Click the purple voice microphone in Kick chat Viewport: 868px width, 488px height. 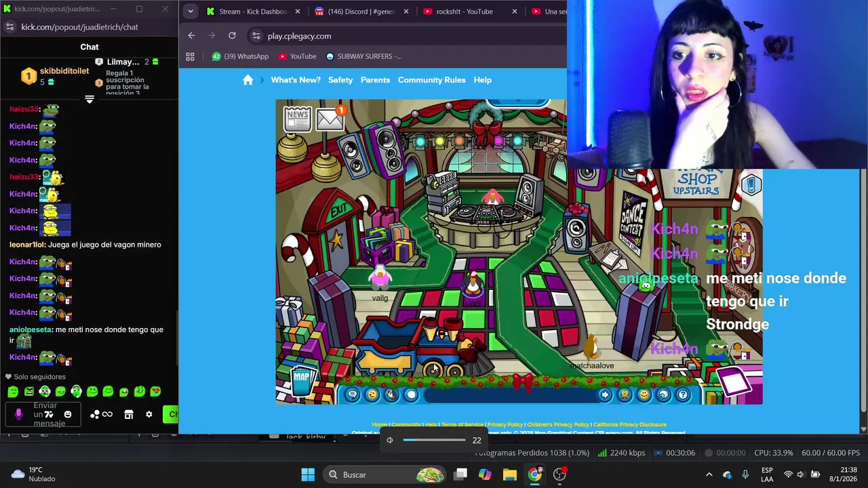pyautogui.click(x=18, y=414)
